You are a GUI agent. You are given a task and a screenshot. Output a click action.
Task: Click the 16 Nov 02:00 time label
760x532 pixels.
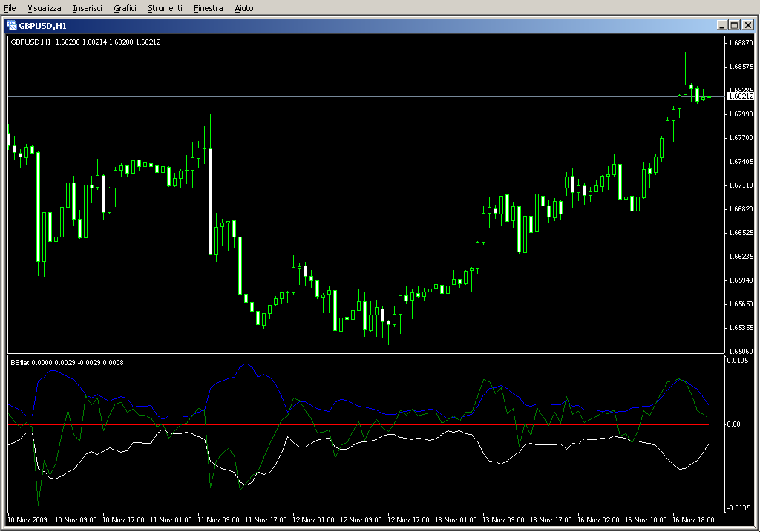(599, 520)
